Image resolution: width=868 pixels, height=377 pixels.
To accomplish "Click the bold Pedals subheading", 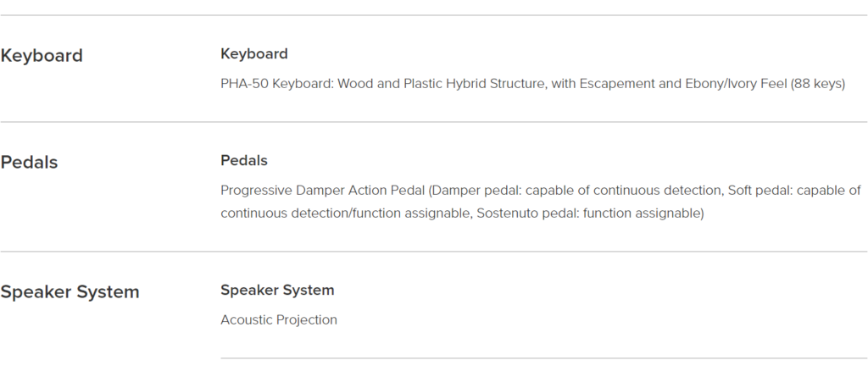I will (x=244, y=161).
